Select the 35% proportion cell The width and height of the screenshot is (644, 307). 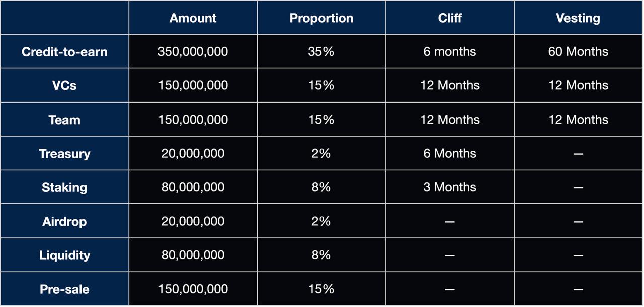tap(321, 52)
